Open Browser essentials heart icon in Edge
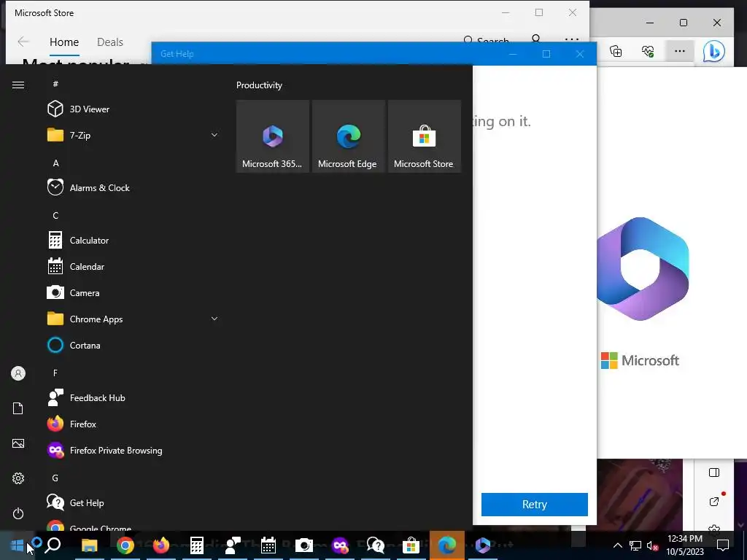This screenshot has width=747, height=560. 648,51
